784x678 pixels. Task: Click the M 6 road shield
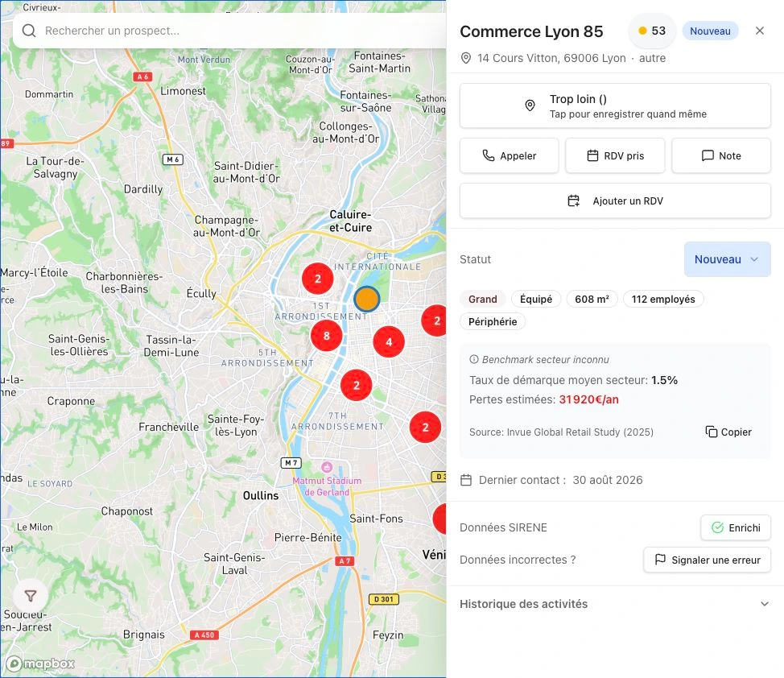[x=173, y=159]
